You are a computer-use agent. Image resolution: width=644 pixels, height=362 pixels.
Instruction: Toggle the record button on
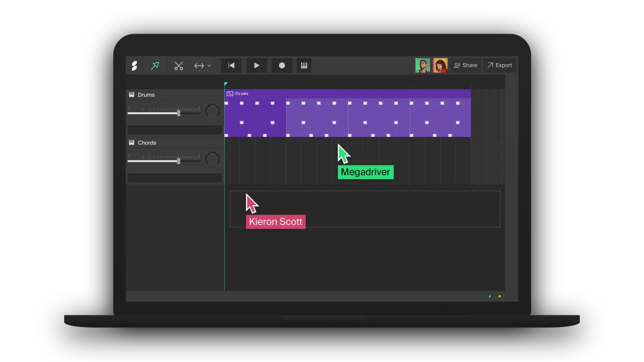[x=282, y=65]
